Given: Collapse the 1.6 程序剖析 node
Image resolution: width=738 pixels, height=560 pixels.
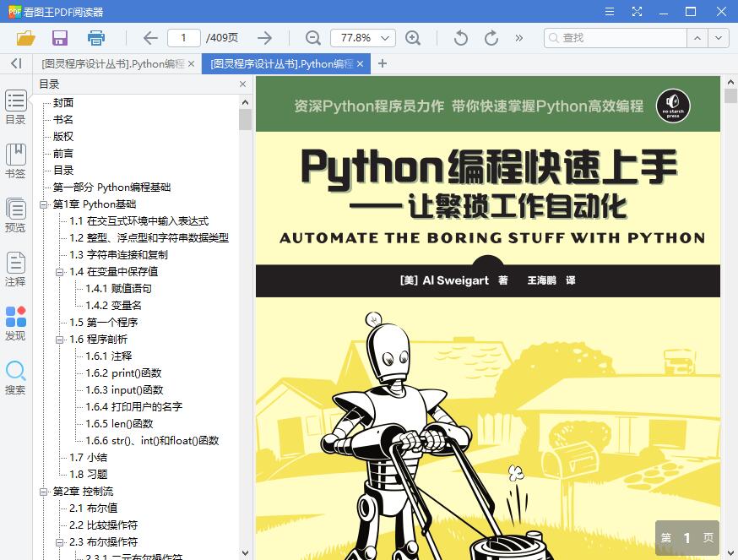Looking at the screenshot, I should [x=60, y=340].
